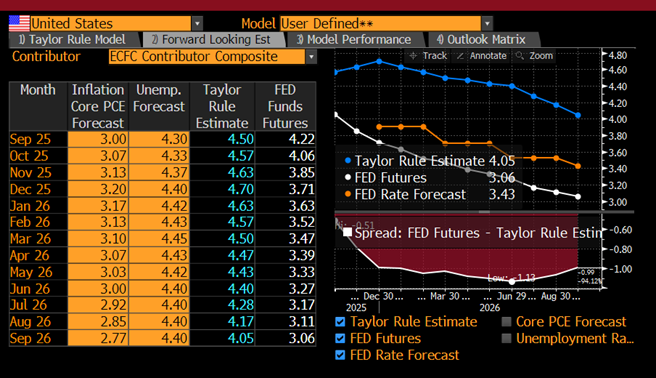Click the Contributor label

(46, 56)
